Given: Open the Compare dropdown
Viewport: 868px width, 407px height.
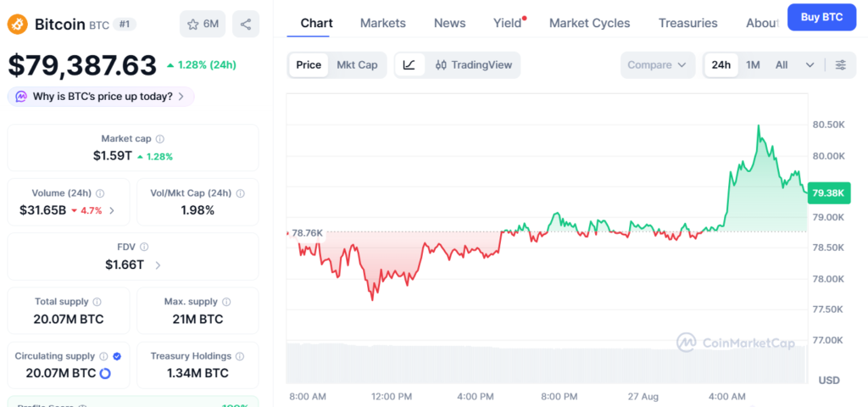Looking at the screenshot, I should pos(657,64).
